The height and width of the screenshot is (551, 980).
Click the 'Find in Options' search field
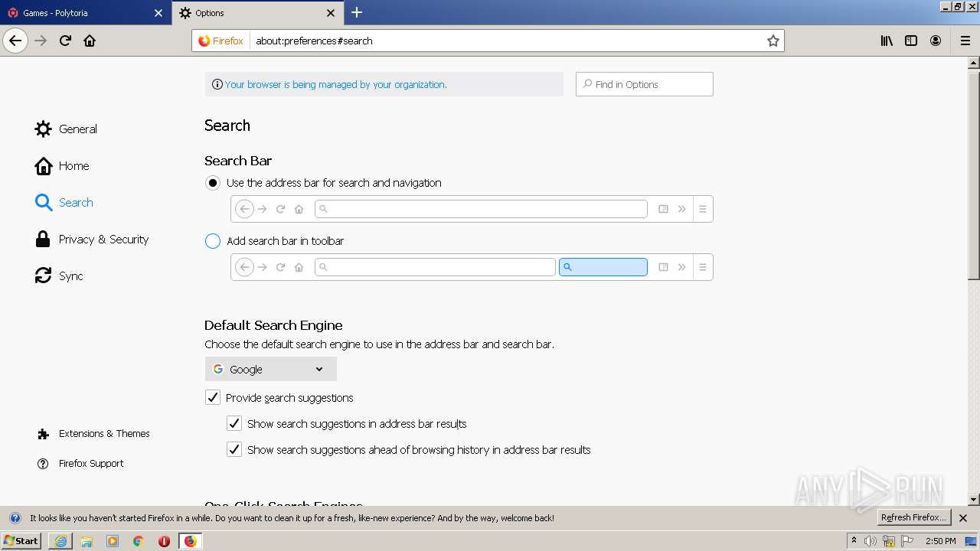tap(644, 84)
